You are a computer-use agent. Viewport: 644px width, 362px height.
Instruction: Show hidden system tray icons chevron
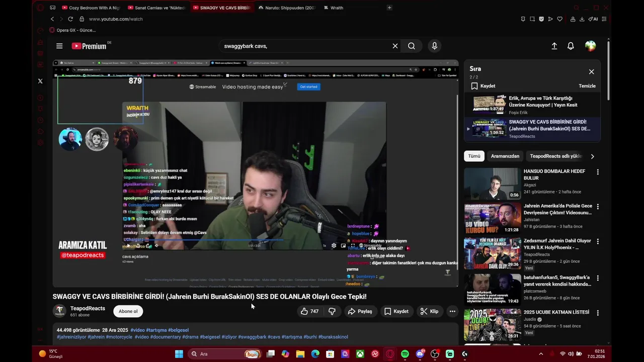541,354
